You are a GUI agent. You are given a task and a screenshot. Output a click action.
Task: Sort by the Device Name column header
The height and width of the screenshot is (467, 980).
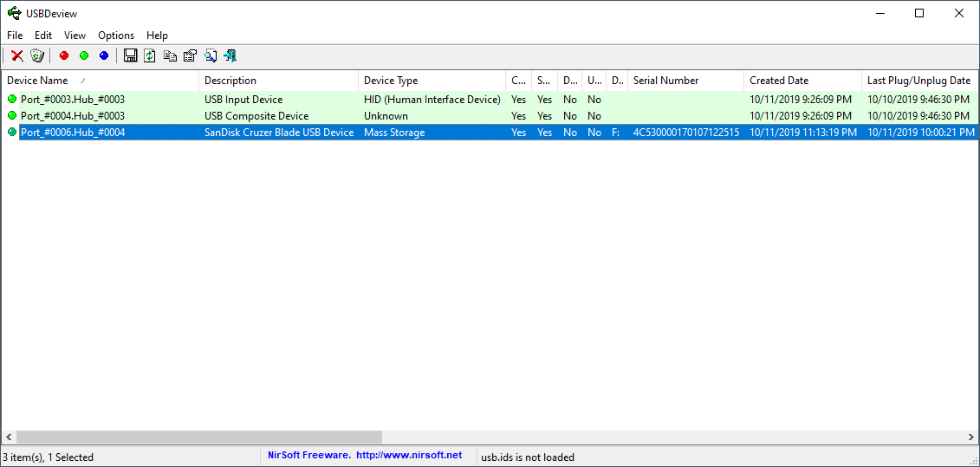[100, 81]
